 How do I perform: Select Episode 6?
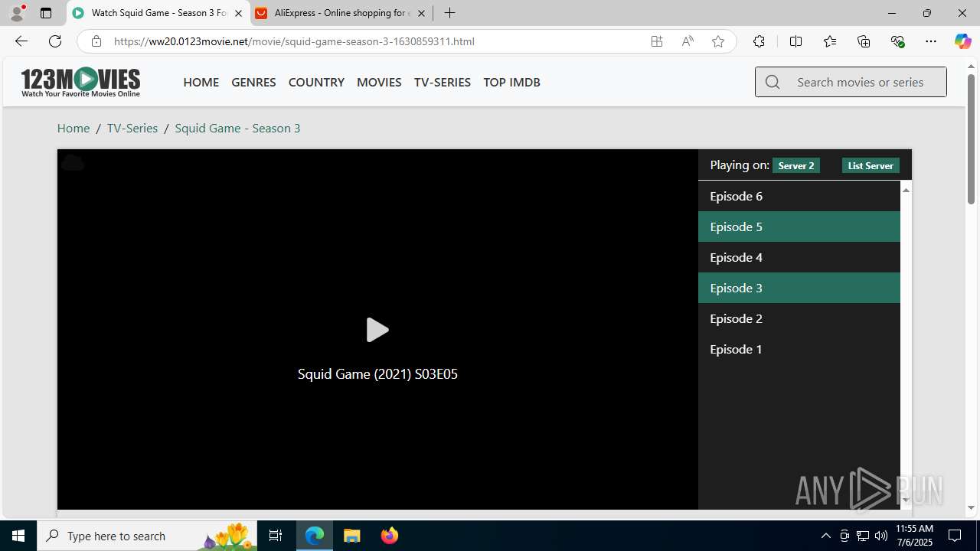pos(799,196)
